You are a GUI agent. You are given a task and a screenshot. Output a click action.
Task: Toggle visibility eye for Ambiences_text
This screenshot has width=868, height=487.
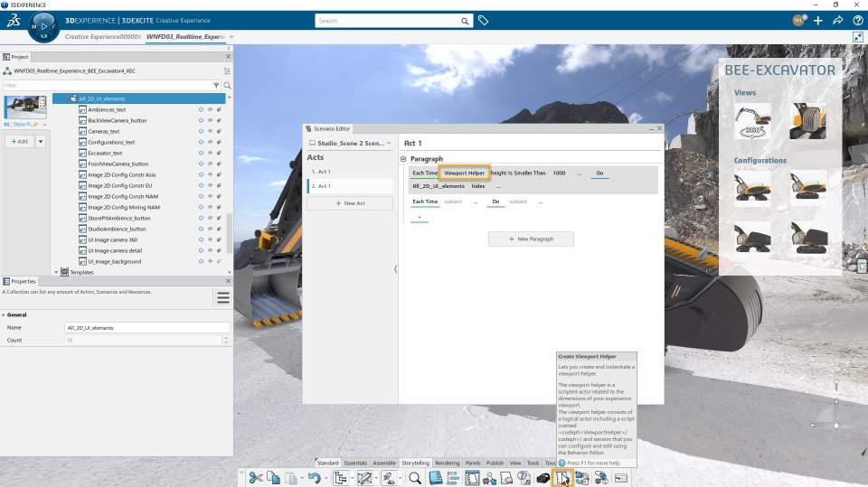pyautogui.click(x=210, y=109)
